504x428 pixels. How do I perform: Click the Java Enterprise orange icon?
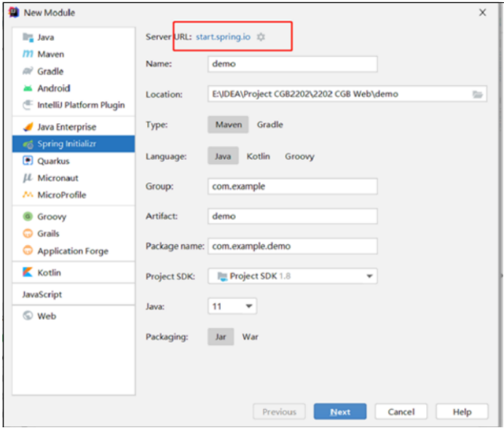[x=28, y=127]
